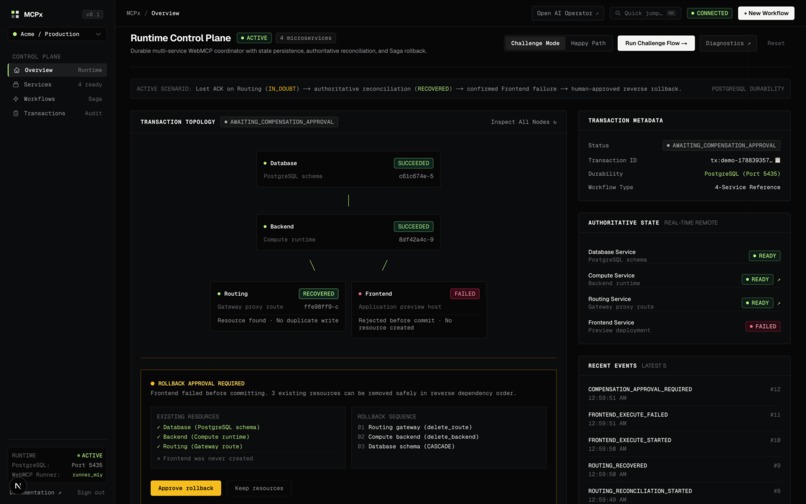
Task: Click the refresh icon beside Inspect All Nodes
Action: (555, 122)
